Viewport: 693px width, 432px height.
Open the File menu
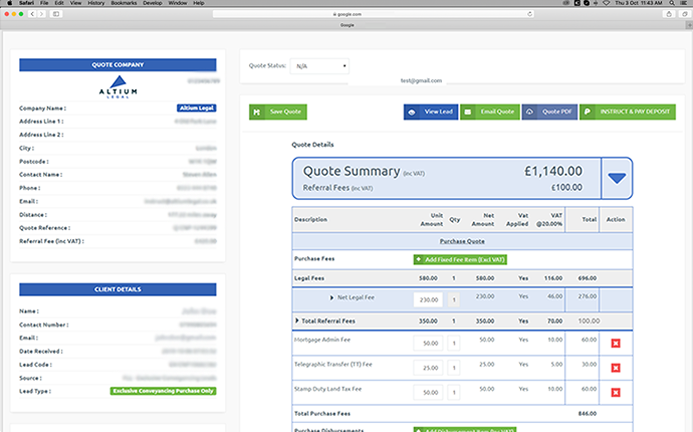click(x=44, y=3)
